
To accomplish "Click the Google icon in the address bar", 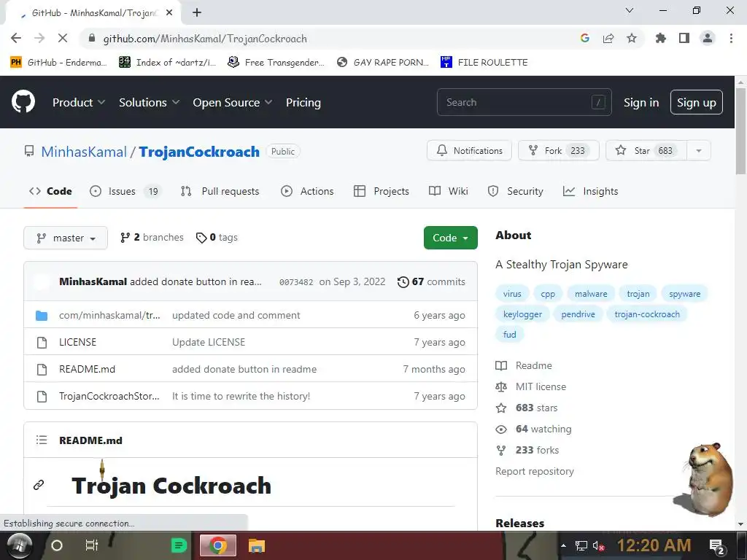I will [585, 39].
